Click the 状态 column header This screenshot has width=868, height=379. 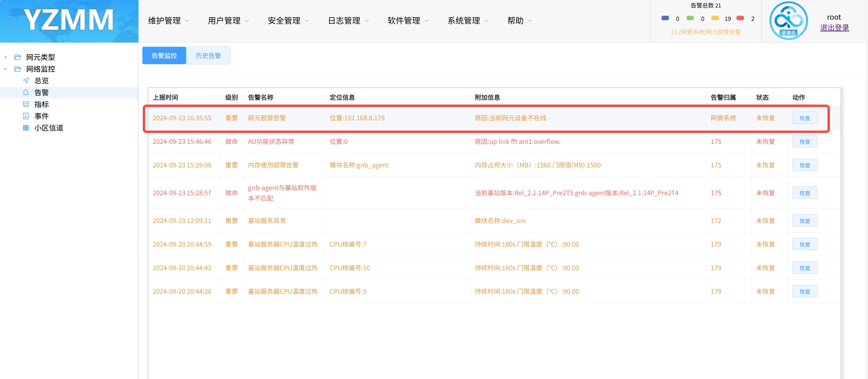762,98
